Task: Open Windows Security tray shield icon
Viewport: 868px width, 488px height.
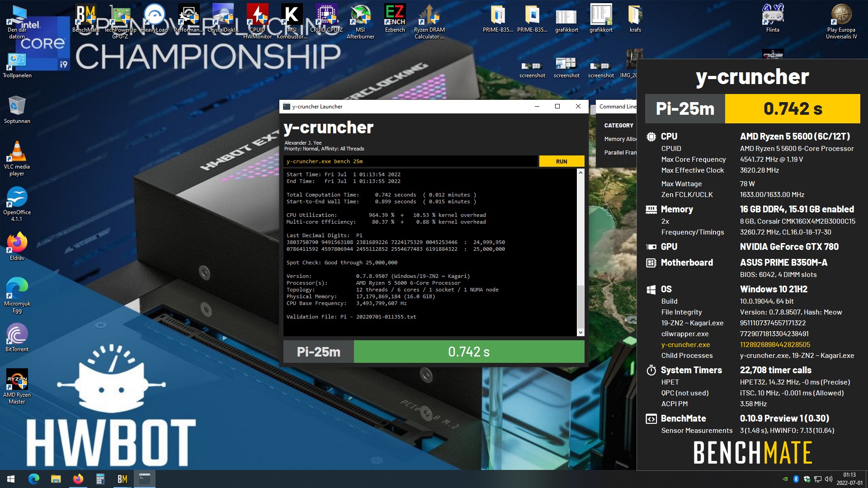Action: pyautogui.click(x=807, y=479)
